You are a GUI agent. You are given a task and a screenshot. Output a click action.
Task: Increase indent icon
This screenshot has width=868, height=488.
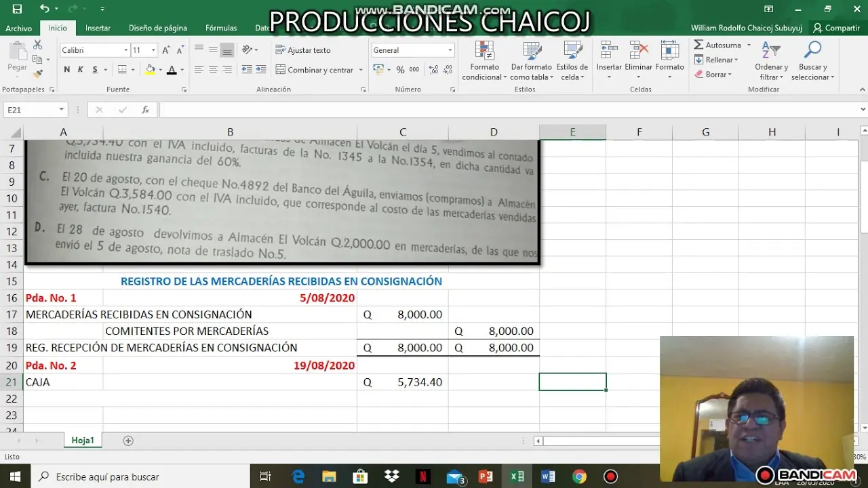point(261,70)
